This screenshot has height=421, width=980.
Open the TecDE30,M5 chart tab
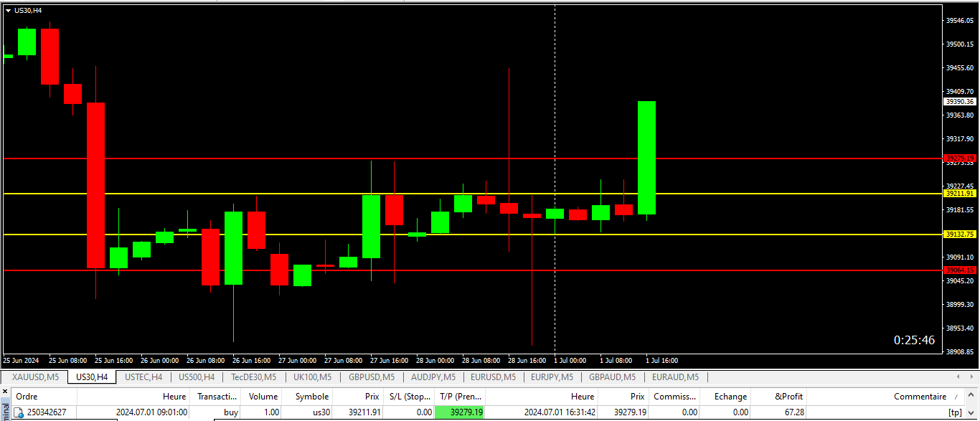pos(253,377)
